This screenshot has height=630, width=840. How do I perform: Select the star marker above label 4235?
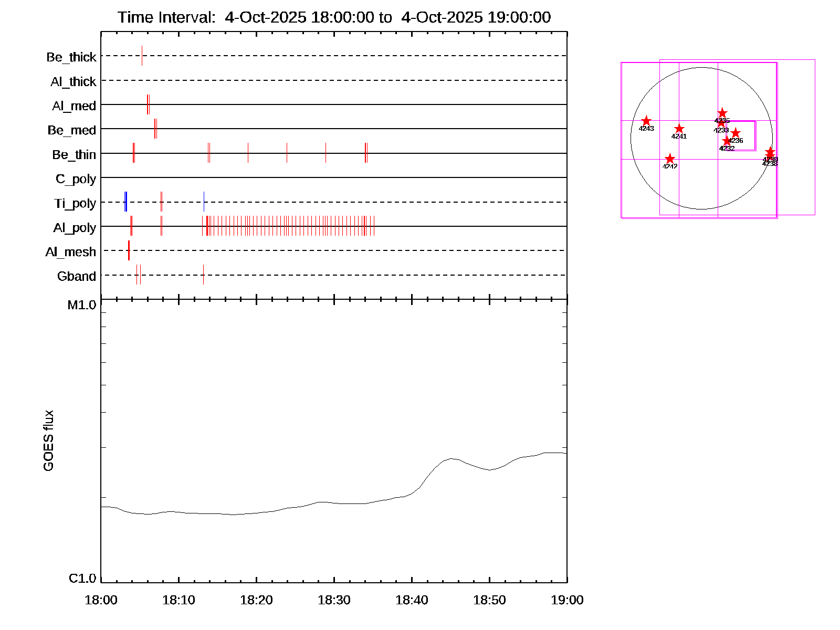tap(722, 113)
